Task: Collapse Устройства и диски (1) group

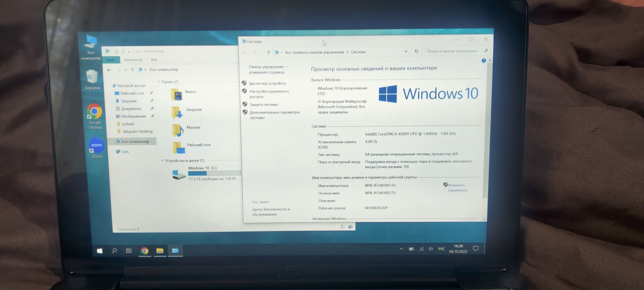Action: pyautogui.click(x=162, y=160)
